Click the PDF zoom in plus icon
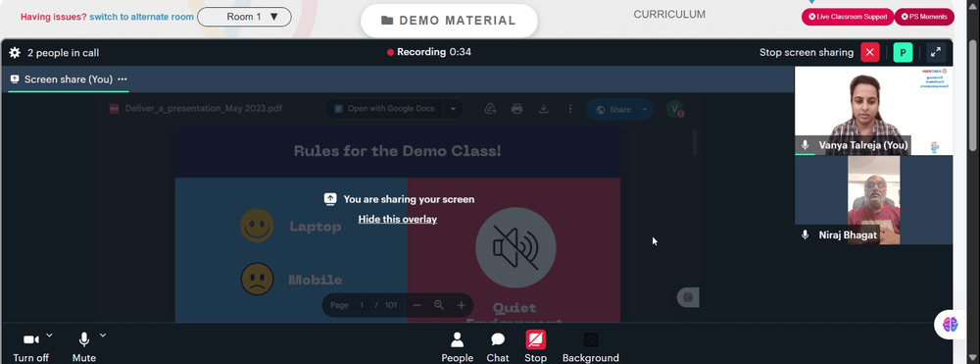Viewport: 980px width, 364px height. pyautogui.click(x=462, y=305)
